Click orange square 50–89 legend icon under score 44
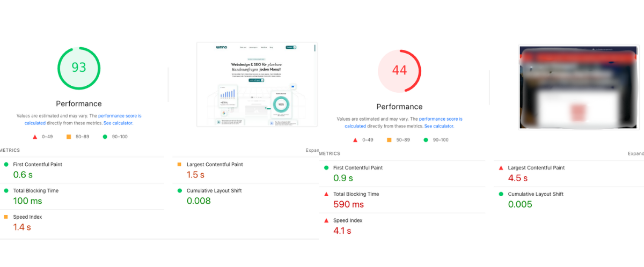Viewport: 644px width, 267px height. [x=389, y=140]
